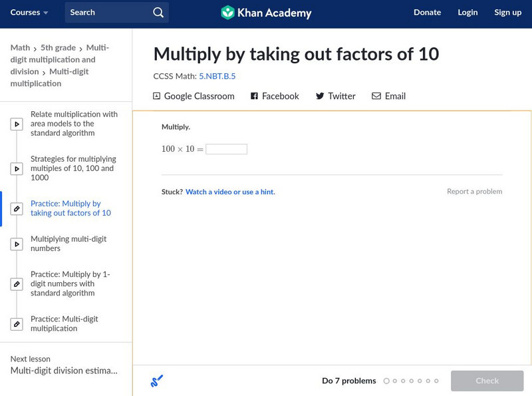Click the Sign up link
Viewport: 532px width, 396px height.
click(507, 13)
